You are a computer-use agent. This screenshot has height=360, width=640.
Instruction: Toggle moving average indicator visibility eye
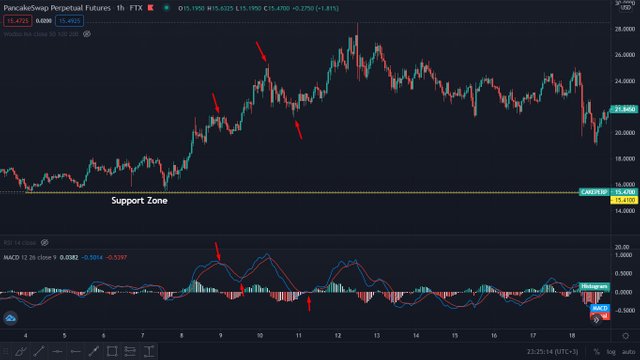[x=87, y=34]
